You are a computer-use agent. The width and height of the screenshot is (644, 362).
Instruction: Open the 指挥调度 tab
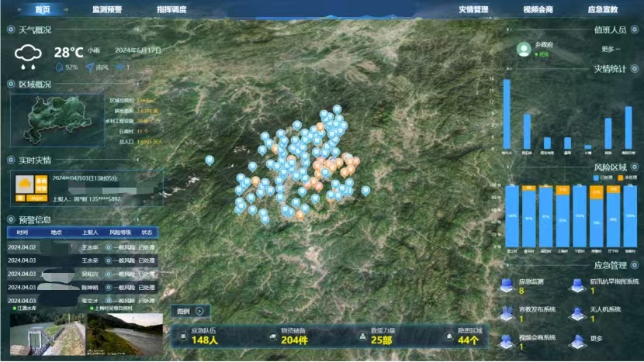point(171,9)
